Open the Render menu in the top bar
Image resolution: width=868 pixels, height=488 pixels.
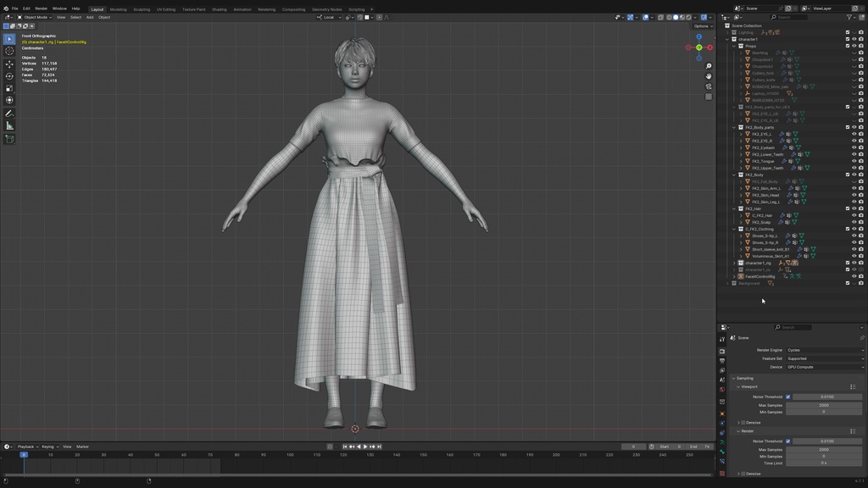pos(41,8)
